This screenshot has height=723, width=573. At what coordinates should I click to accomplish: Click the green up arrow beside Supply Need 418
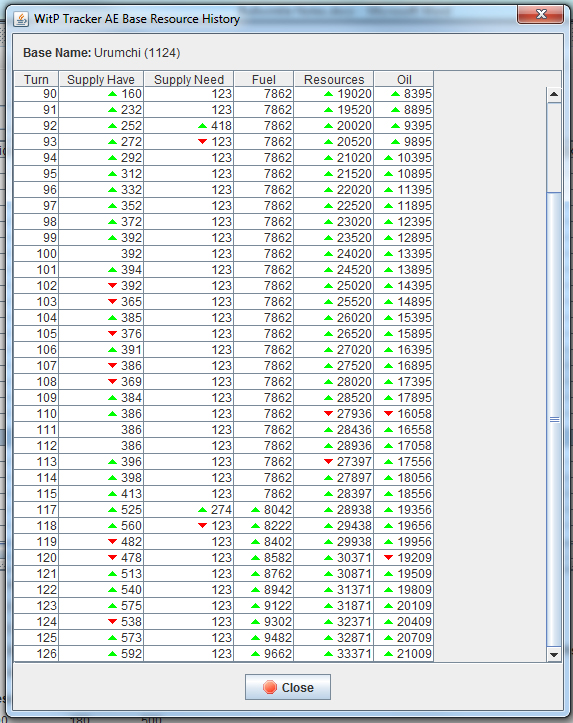202,126
